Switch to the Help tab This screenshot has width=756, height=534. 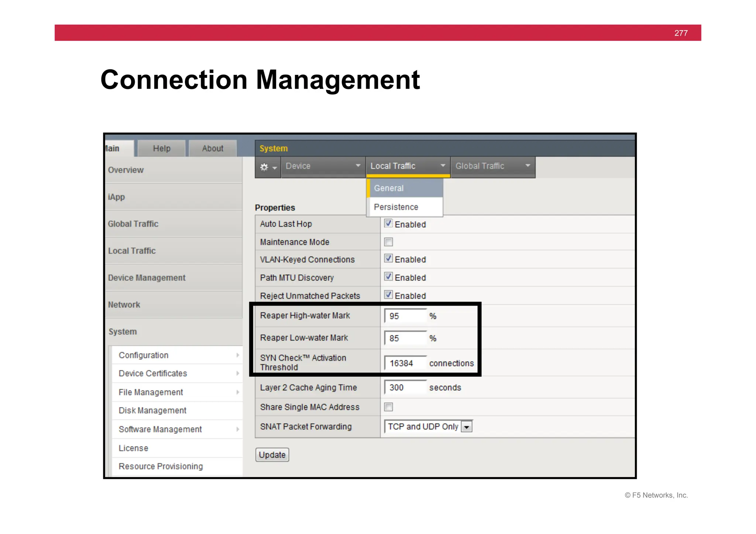[x=162, y=148]
